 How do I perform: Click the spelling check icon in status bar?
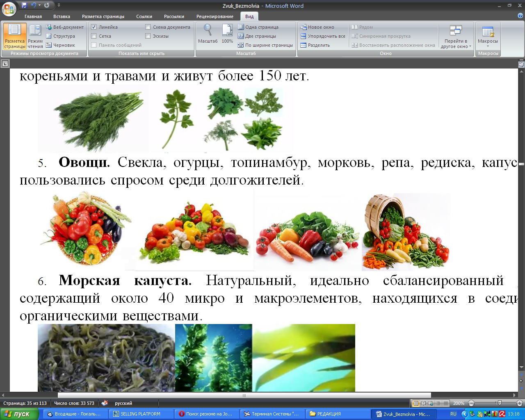(x=105, y=403)
